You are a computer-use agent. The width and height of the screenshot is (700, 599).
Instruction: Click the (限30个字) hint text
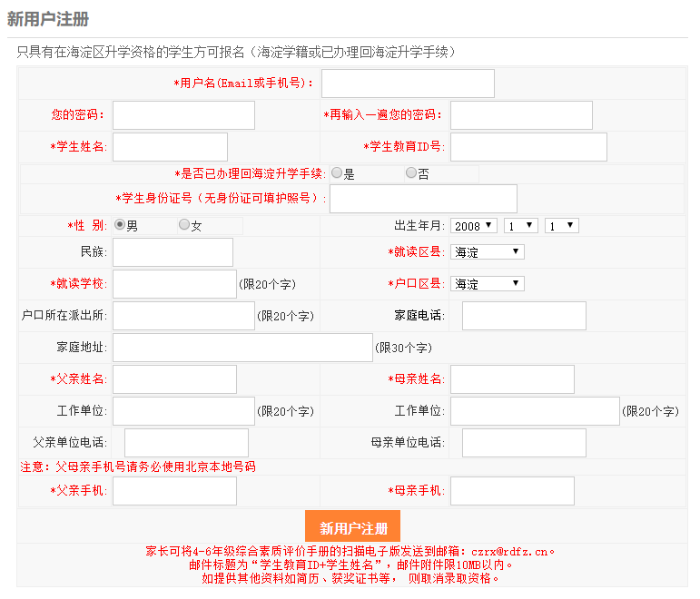point(404,348)
